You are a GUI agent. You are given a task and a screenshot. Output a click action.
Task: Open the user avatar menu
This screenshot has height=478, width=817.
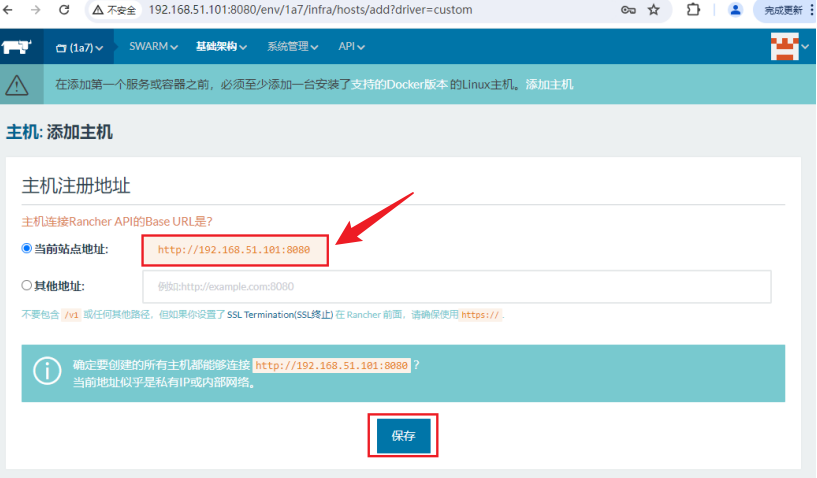coord(785,46)
